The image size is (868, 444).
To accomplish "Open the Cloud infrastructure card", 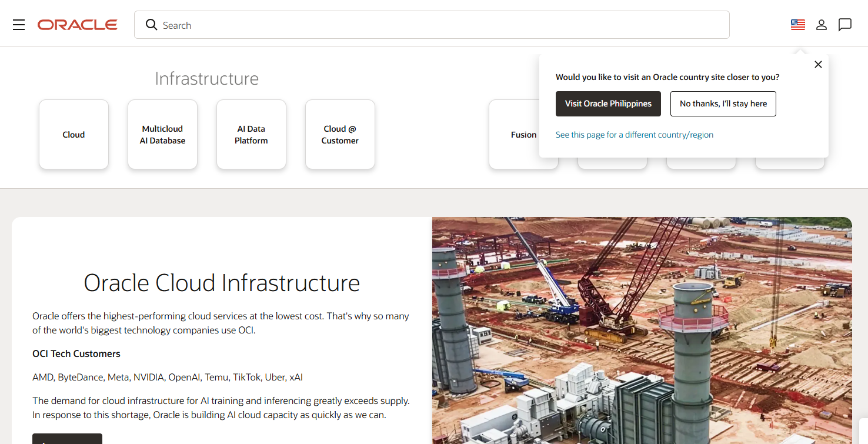I will point(74,135).
